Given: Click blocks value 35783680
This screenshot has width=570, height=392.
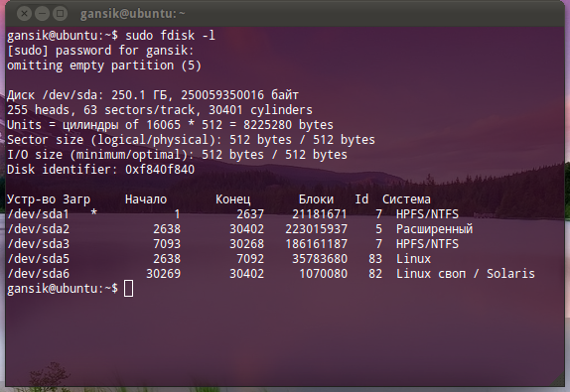Looking at the screenshot, I should [x=320, y=259].
